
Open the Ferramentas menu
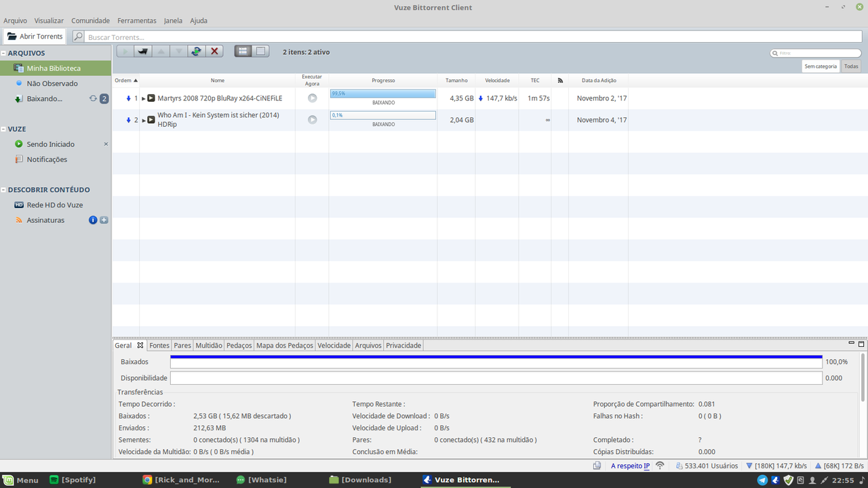tap(137, 20)
